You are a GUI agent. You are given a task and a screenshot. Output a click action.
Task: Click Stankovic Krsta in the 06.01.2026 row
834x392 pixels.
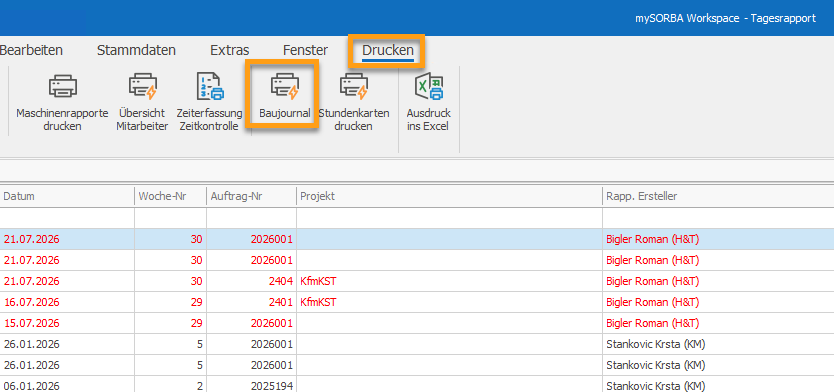tap(655, 386)
